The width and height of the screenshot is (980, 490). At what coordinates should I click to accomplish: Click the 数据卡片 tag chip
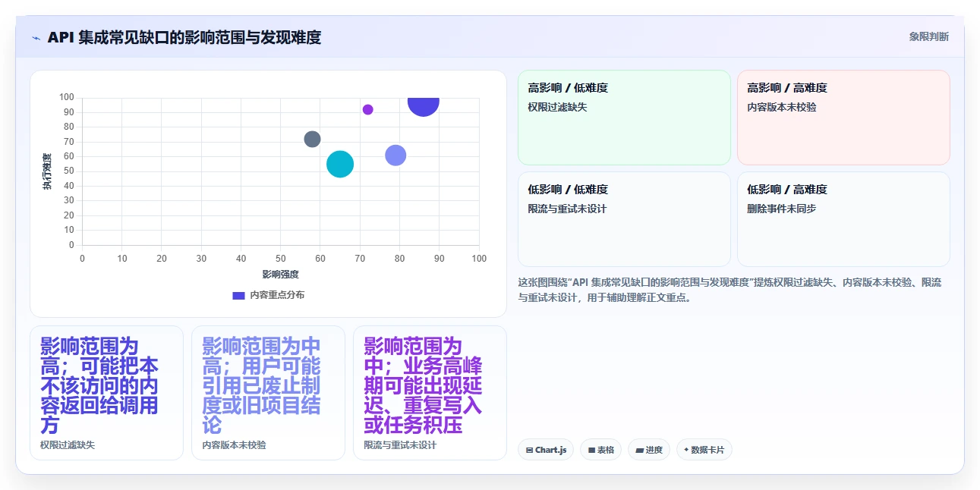click(704, 450)
